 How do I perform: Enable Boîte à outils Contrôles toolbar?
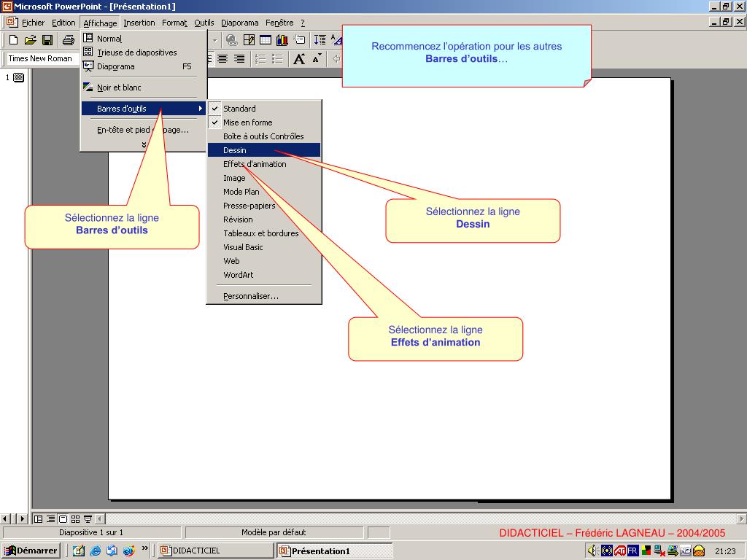(x=264, y=136)
